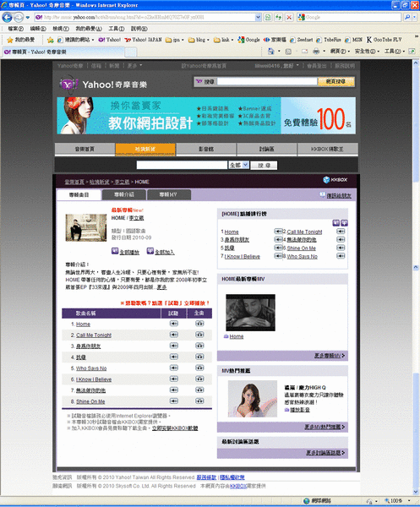Image resolution: width=420 pixels, height=507 pixels.
Task: Click the MV recommendation woman thumbnail
Action: coord(253,399)
